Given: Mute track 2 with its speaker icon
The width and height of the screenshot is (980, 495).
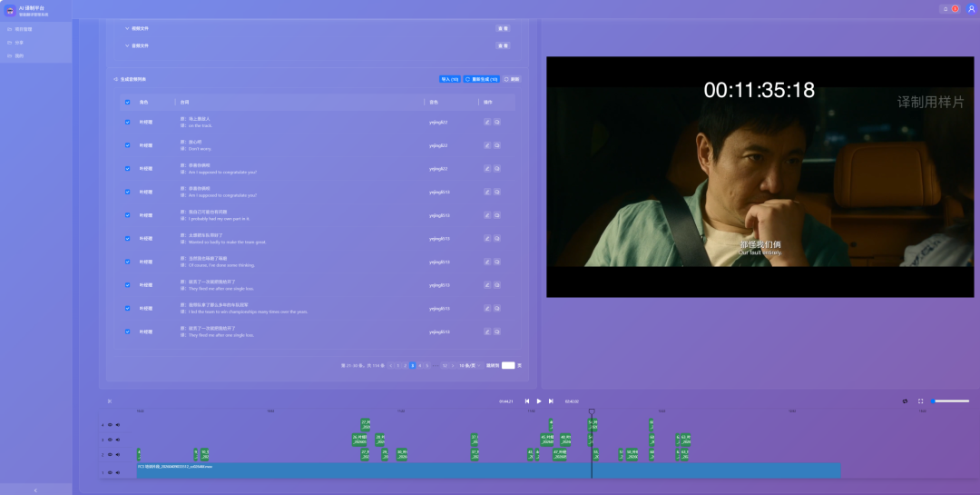Looking at the screenshot, I should (117, 455).
